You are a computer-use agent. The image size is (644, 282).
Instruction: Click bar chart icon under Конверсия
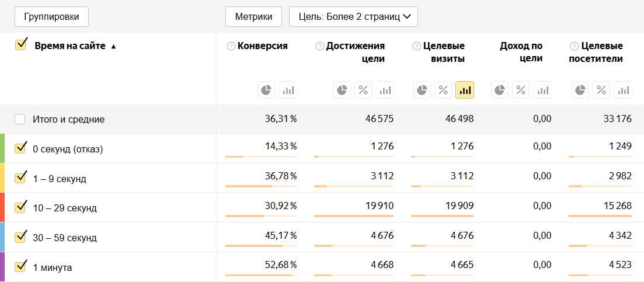pyautogui.click(x=287, y=90)
